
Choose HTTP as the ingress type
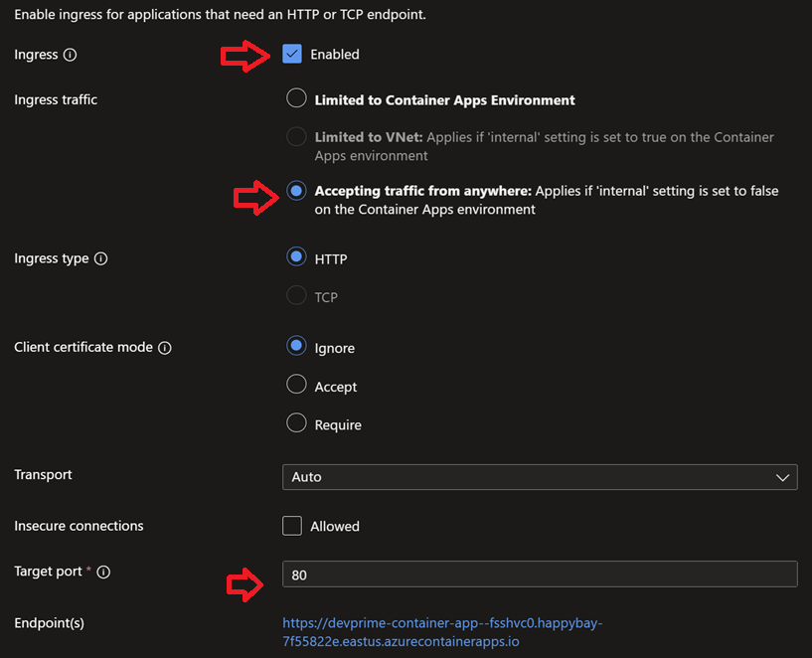296,258
